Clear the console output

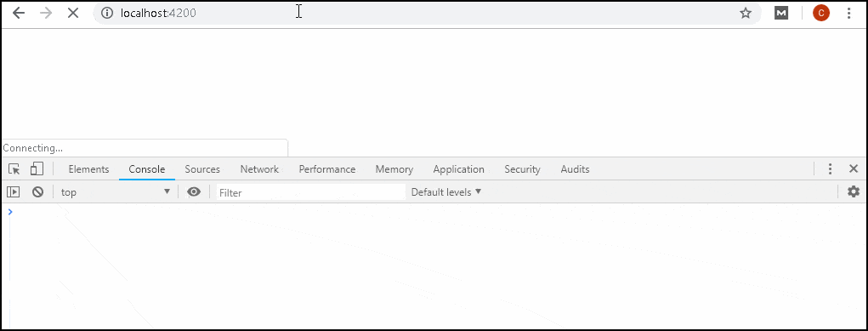pos(37,191)
